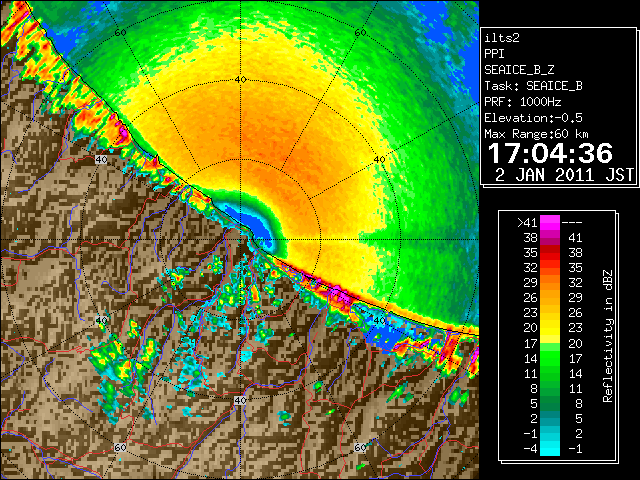
Task: Click the radar site name "ilts2"
Action: pos(502,38)
